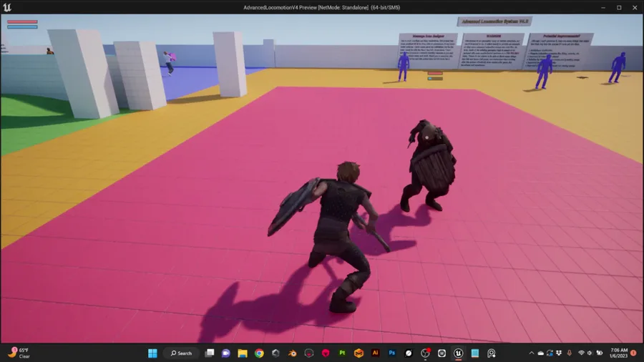This screenshot has height=362, width=644.
Task: Open weather widget showing 65°F Clear
Action: click(x=19, y=353)
